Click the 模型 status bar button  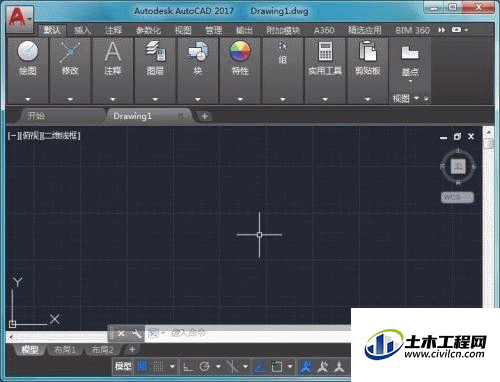click(x=123, y=366)
